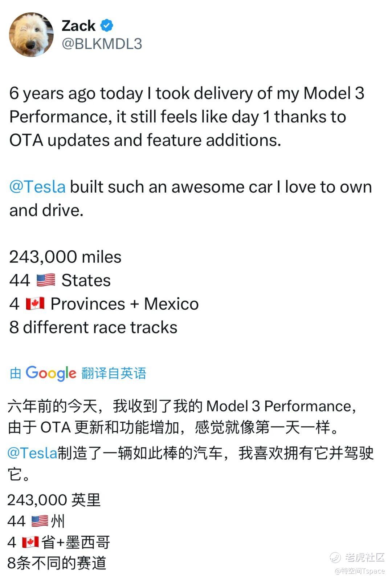The image size is (392, 580).
Task: Visit the @BLKMDL3 handle
Action: tap(102, 44)
